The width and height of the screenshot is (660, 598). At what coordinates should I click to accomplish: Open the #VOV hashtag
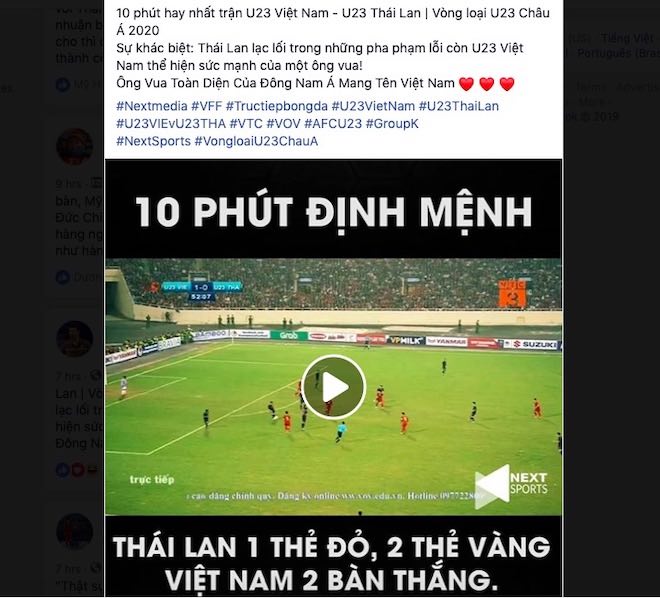pyautogui.click(x=283, y=124)
